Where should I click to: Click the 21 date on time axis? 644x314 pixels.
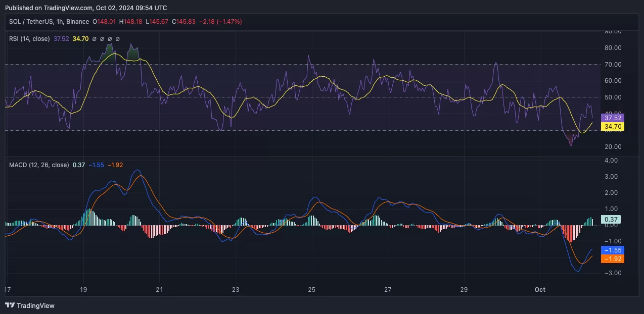[159, 290]
